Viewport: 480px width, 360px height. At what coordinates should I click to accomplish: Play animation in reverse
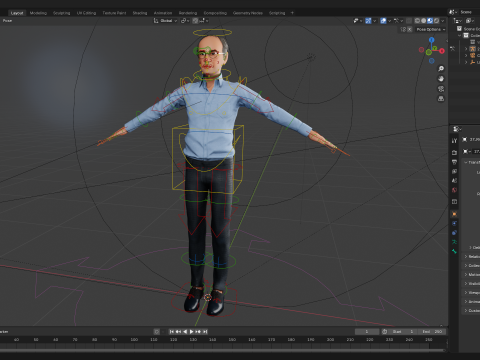185,332
